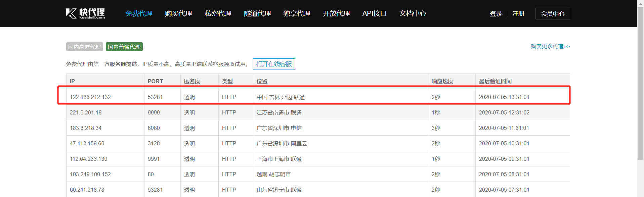Click 3秒 response speed for 183.3.218.34
644x197 pixels.
click(x=436, y=128)
